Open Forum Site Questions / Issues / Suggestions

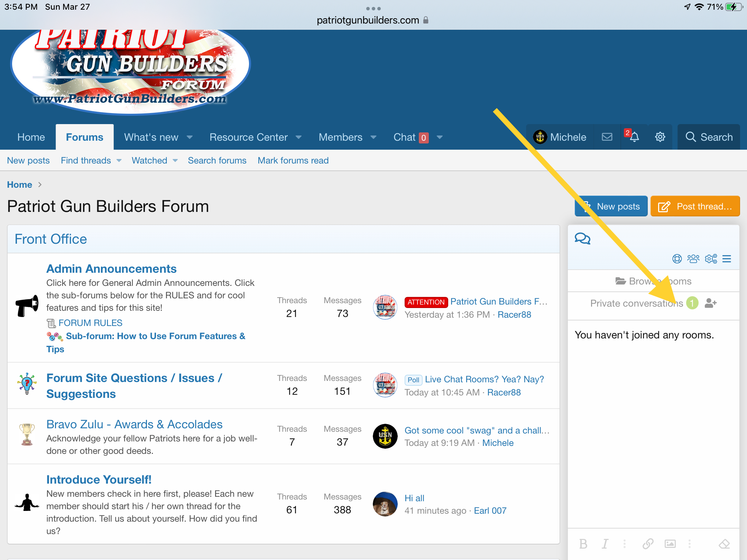click(x=134, y=386)
